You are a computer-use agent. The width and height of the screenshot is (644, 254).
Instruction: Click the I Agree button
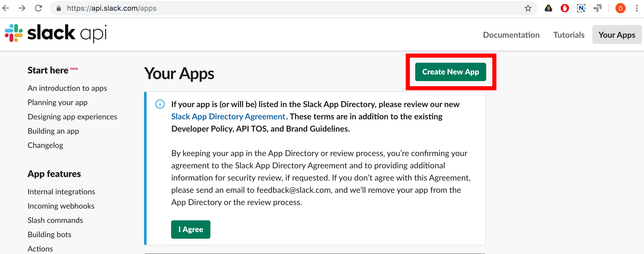[x=191, y=230]
